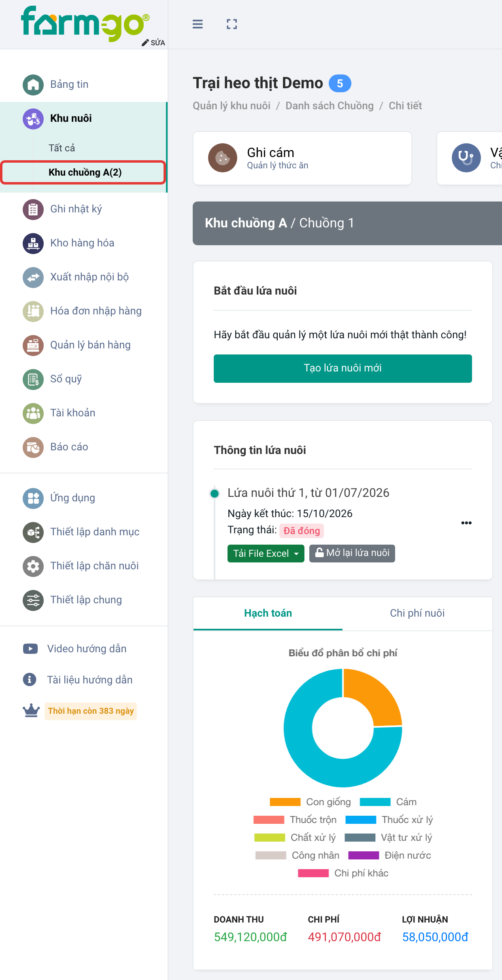Enter fullscreen mode with expand icon

coord(232,24)
